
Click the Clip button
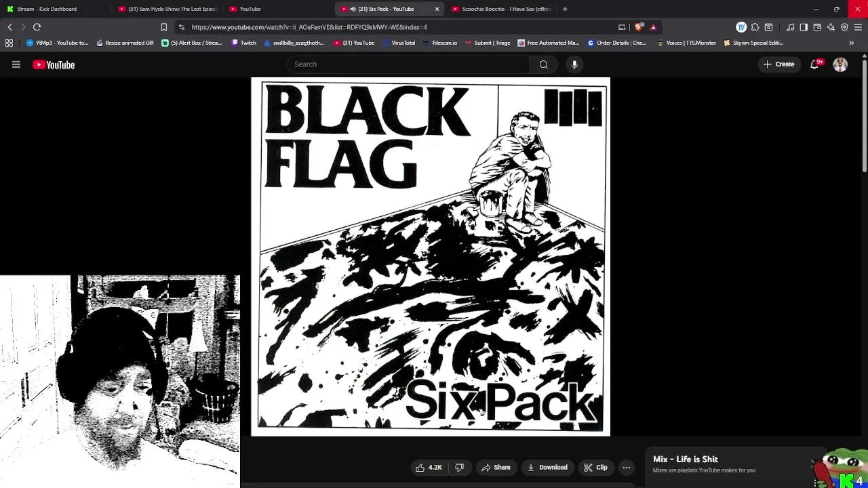[596, 467]
